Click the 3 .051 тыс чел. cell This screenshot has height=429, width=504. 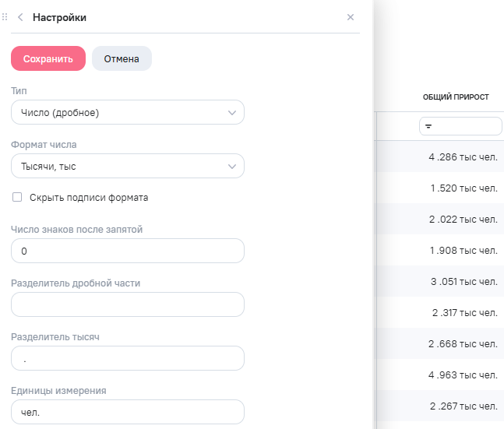(463, 282)
